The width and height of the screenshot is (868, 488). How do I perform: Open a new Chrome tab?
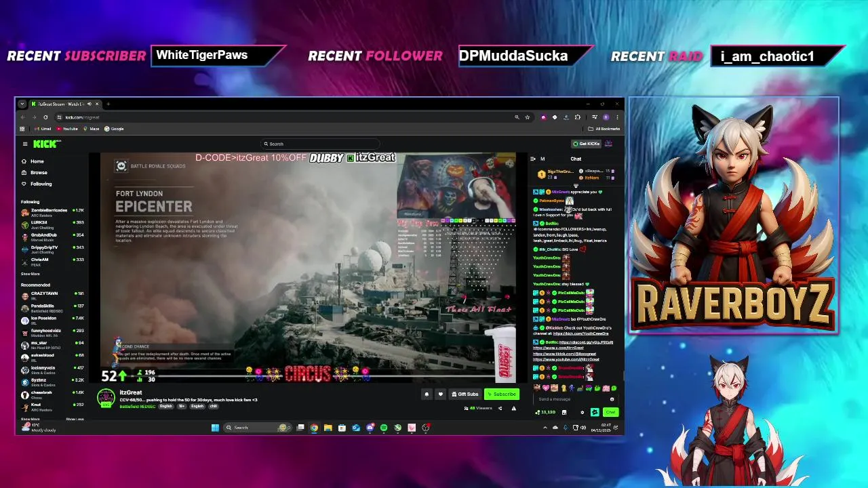click(108, 104)
